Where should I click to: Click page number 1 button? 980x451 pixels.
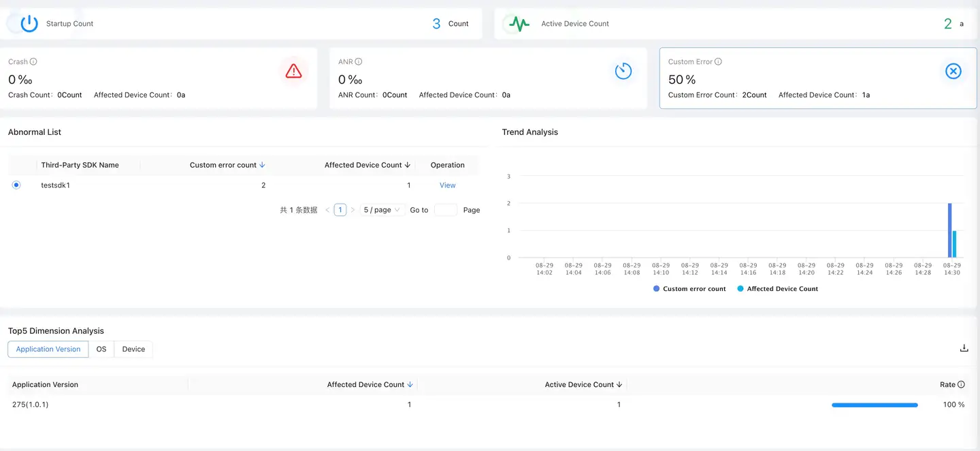[340, 210]
